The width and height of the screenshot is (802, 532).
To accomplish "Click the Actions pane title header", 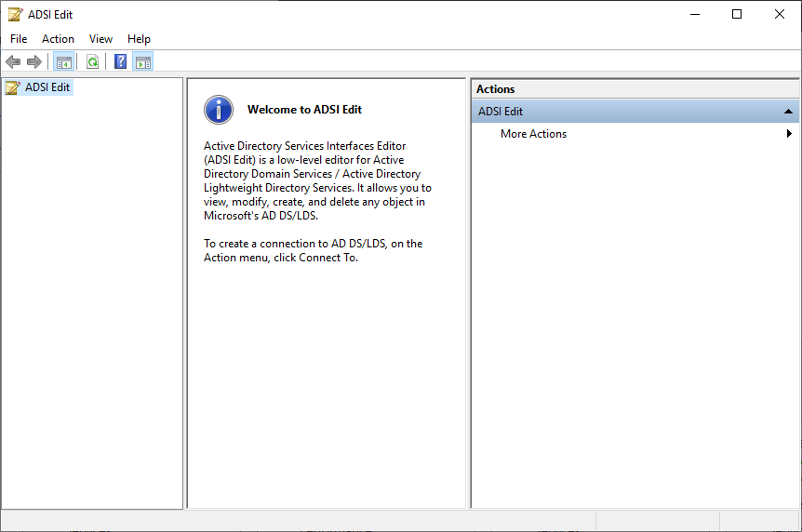I will click(x=496, y=89).
